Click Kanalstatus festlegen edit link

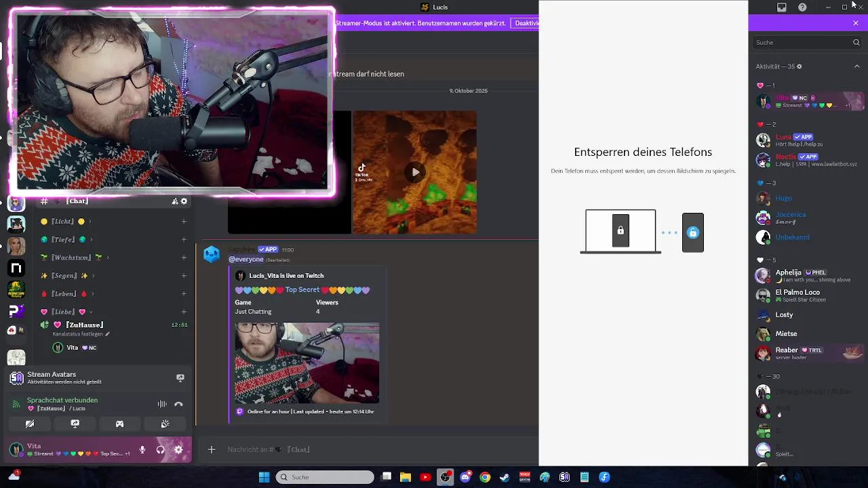81,334
